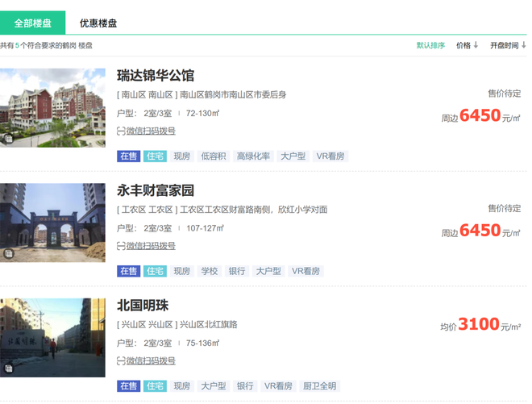Screen dimensions: 532x404
Task: Sort listings by 价格 arrow
Action: point(476,45)
